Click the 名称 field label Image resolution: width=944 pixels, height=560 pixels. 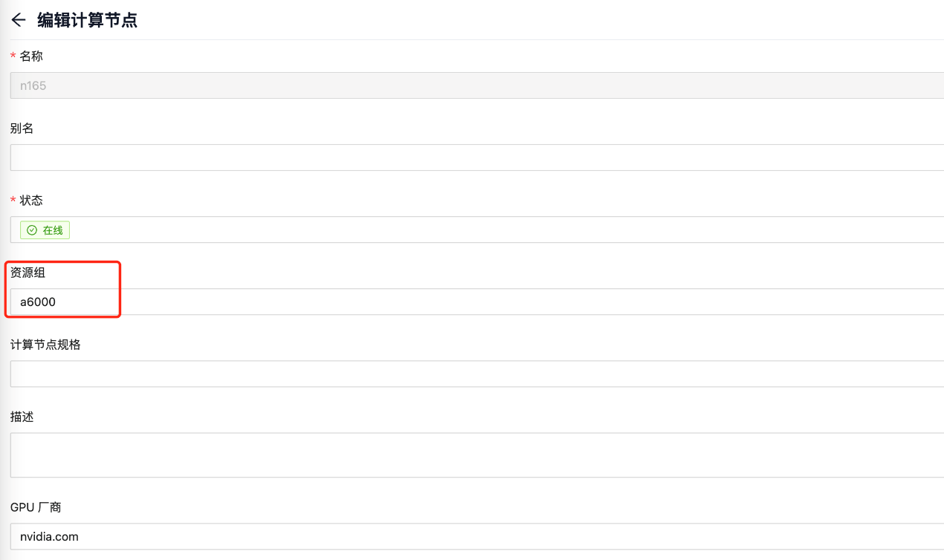pos(31,56)
